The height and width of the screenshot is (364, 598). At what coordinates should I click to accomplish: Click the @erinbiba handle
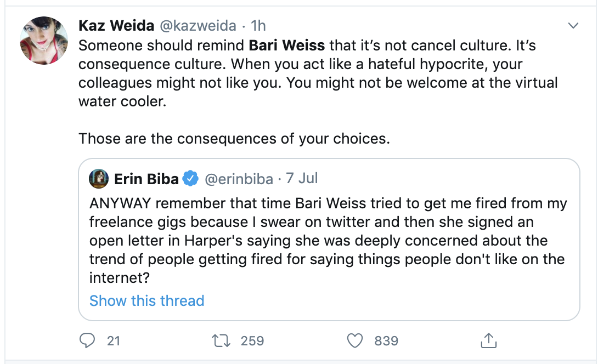point(238,178)
